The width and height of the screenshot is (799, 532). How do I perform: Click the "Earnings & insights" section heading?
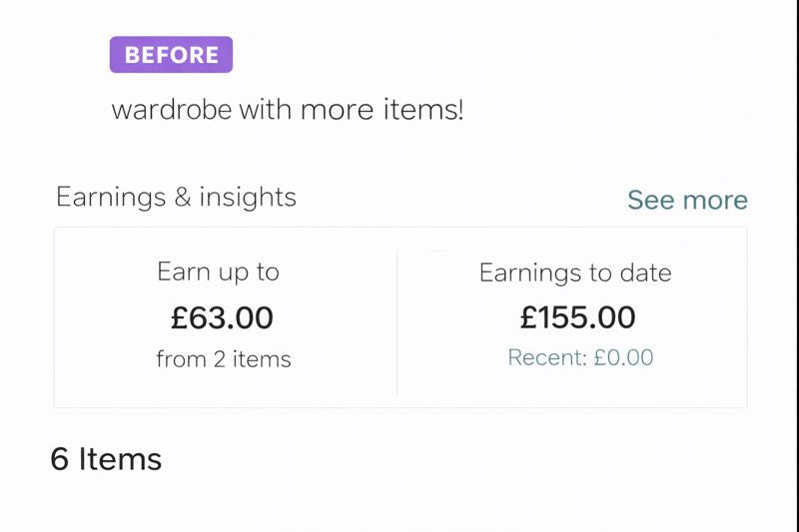(x=176, y=197)
